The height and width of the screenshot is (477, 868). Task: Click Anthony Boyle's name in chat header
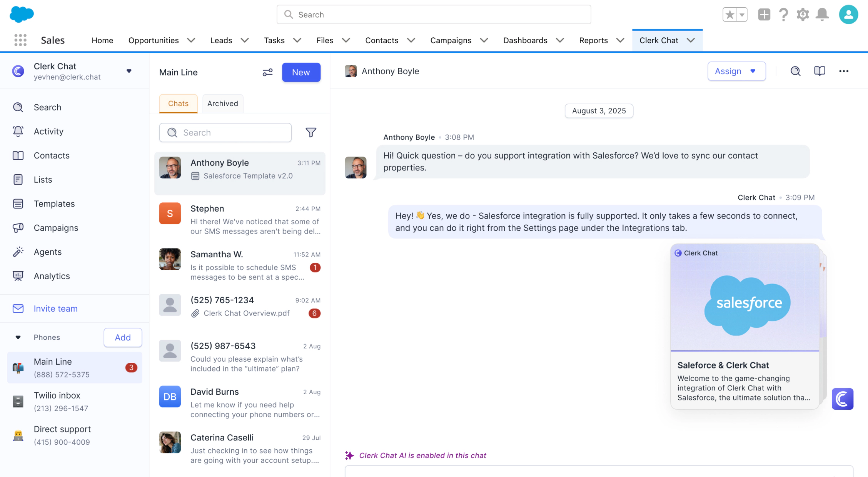pos(390,71)
